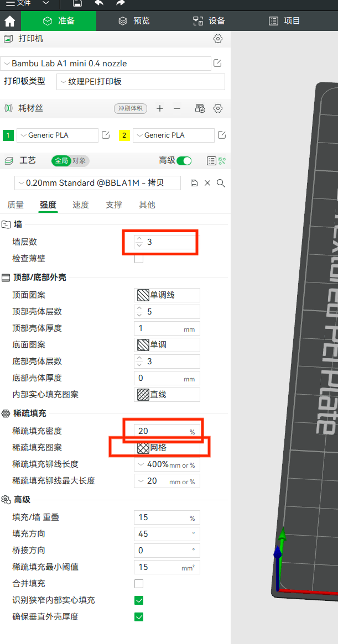Screen dimensions: 338x644
Task: Open printer settings gear icon
Action: point(218,39)
